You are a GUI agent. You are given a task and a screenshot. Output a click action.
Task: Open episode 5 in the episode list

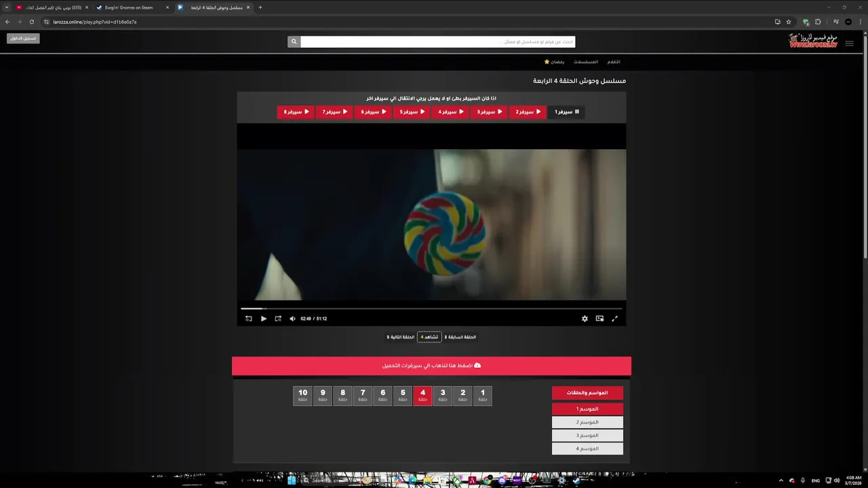(x=403, y=396)
